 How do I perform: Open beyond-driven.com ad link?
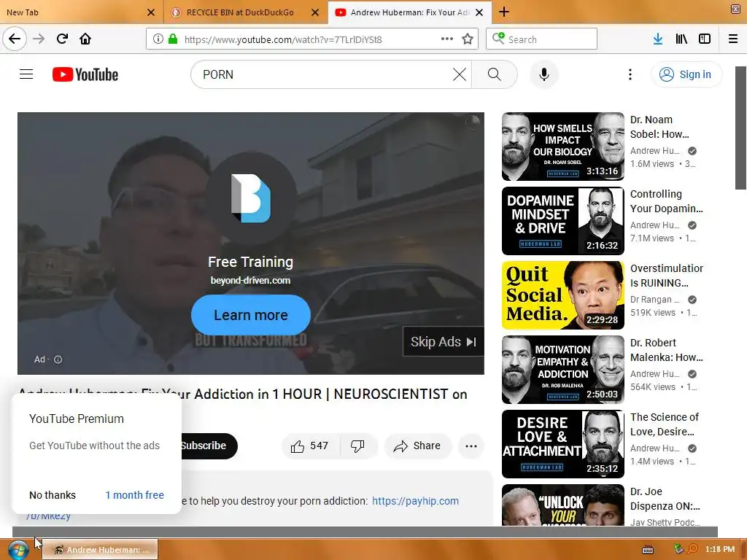(x=250, y=281)
